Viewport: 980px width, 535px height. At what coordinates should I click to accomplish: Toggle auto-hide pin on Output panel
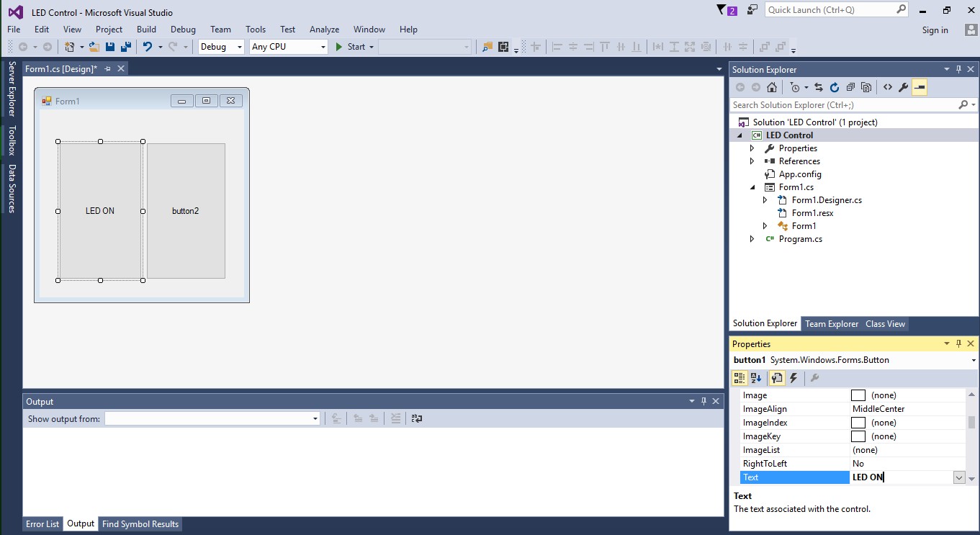pos(703,401)
